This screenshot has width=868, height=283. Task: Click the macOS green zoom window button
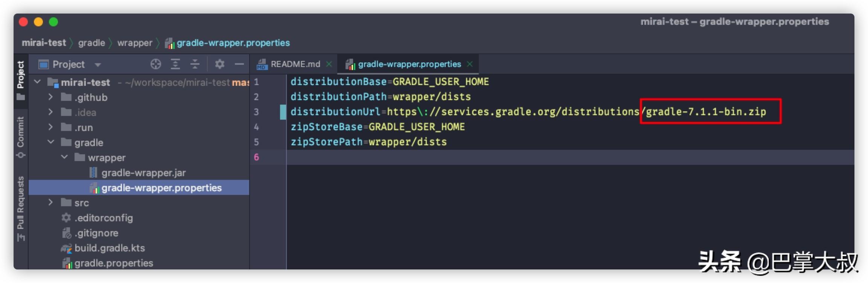pos(53,22)
